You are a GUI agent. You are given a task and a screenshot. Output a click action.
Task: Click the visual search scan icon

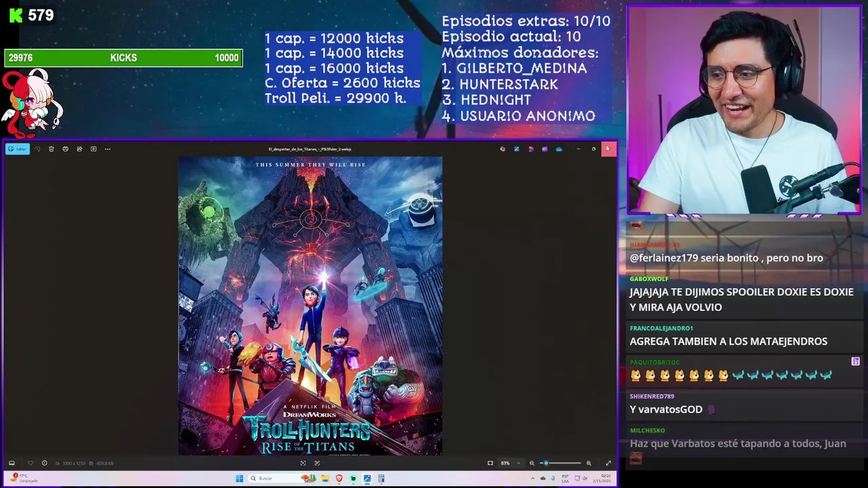click(303, 463)
